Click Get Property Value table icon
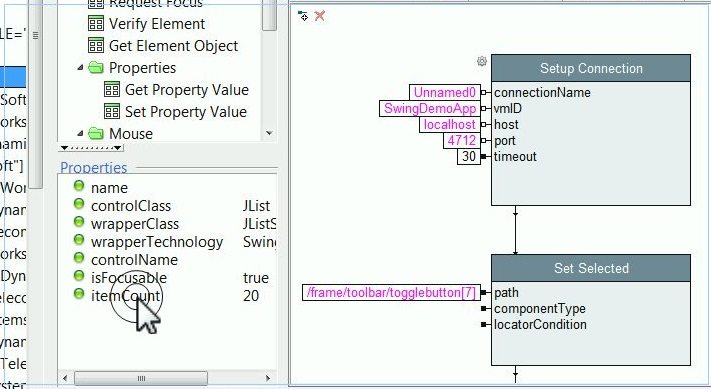This screenshot has width=711, height=389. pos(112,89)
